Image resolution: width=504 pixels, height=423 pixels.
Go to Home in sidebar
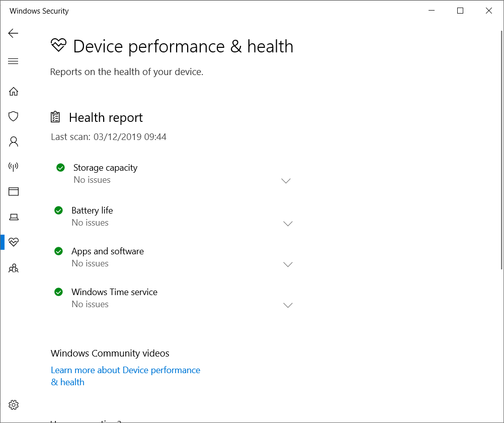(x=14, y=92)
